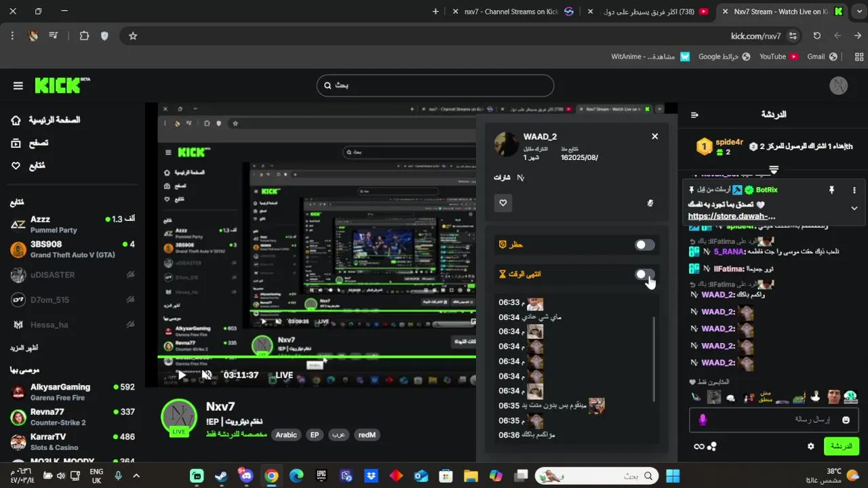The width and height of the screenshot is (868, 488).
Task: Click mute user icon on WAAD_2 card
Action: [650, 203]
